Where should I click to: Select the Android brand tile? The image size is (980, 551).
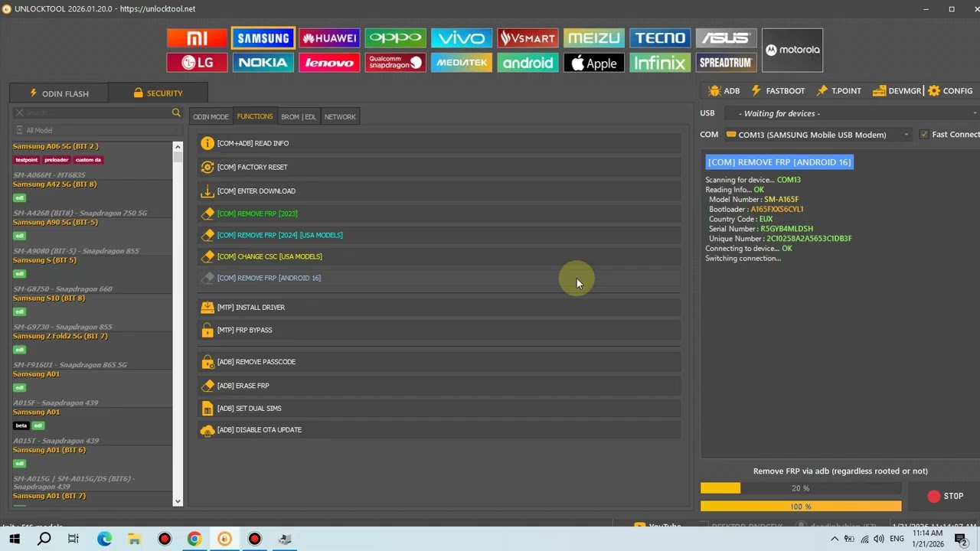tap(528, 63)
